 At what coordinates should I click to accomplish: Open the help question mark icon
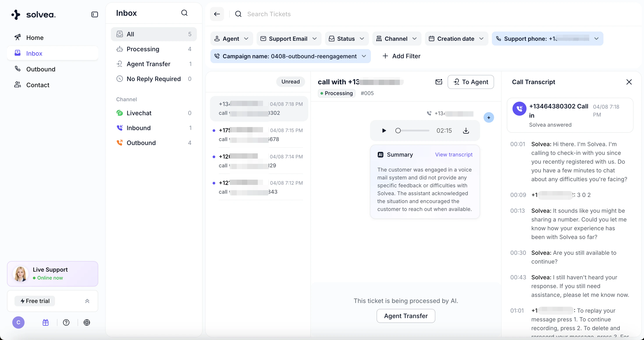66,322
